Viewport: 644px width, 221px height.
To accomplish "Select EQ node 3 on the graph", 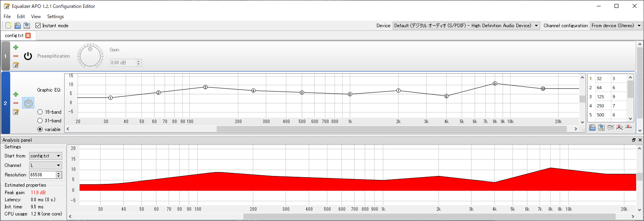I will pos(205,87).
